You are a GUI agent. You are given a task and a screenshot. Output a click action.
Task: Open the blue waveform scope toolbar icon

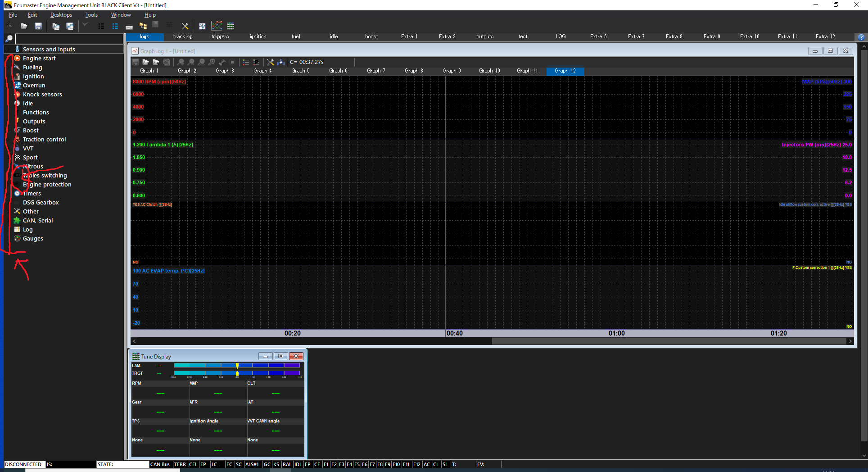203,26
